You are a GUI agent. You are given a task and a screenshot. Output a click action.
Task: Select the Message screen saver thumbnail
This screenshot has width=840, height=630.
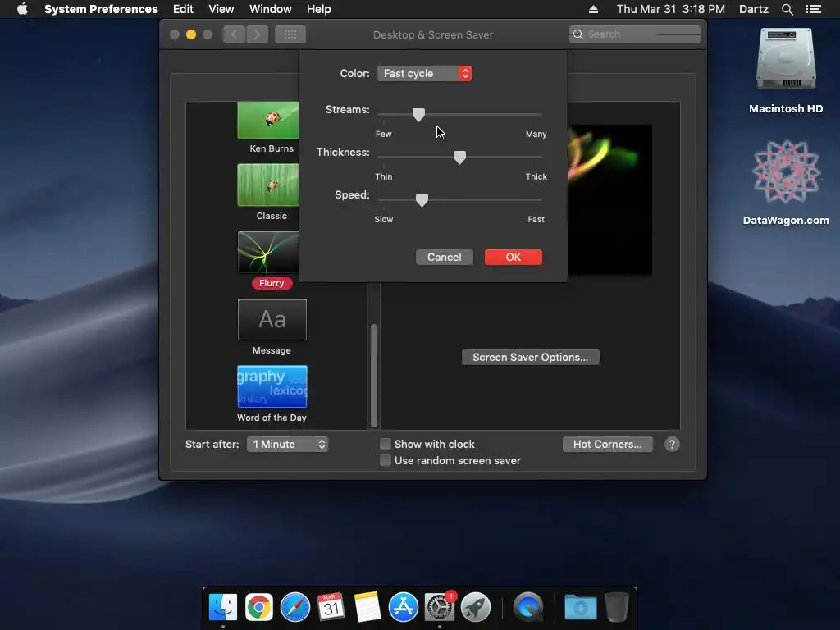(272, 319)
